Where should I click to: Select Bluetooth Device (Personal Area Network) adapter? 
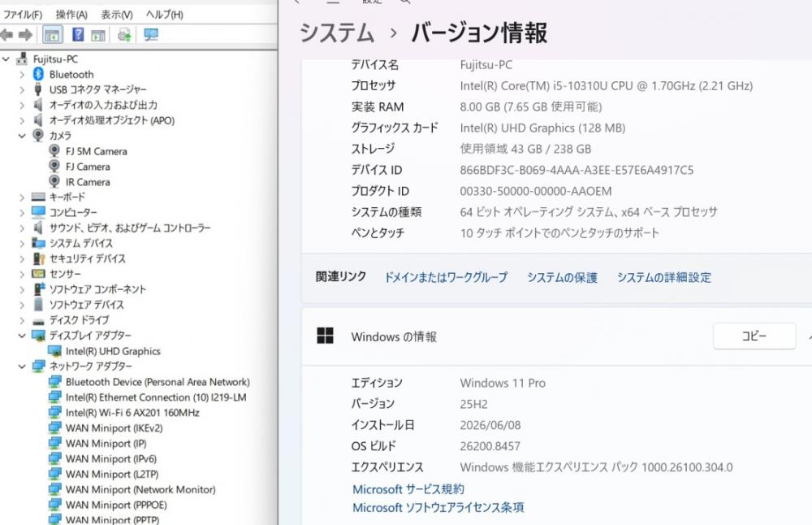click(x=158, y=382)
